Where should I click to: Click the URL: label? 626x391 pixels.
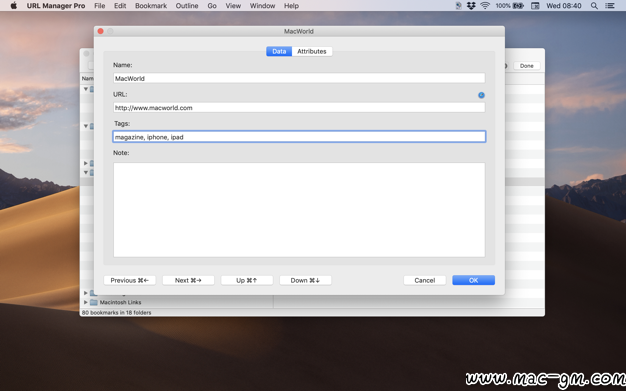pos(120,94)
